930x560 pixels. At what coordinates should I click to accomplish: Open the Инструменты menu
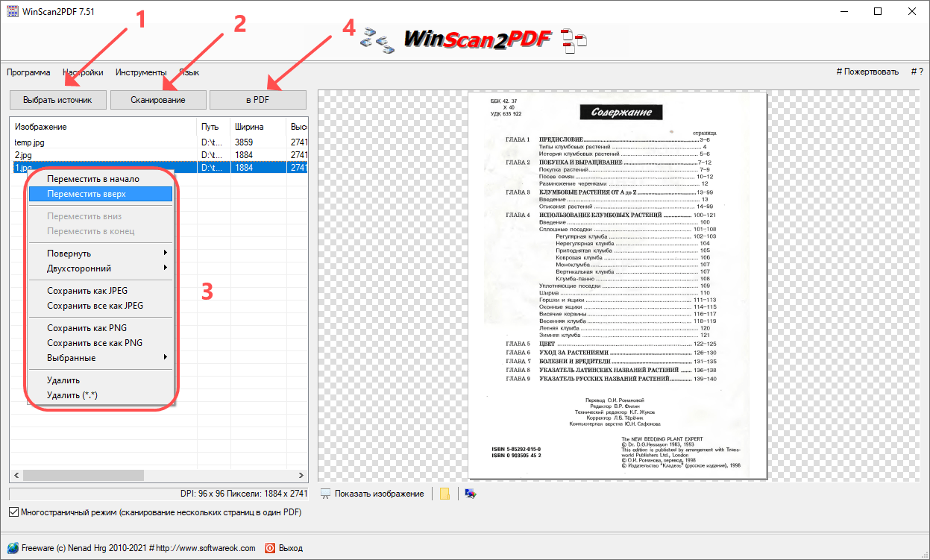click(x=141, y=72)
